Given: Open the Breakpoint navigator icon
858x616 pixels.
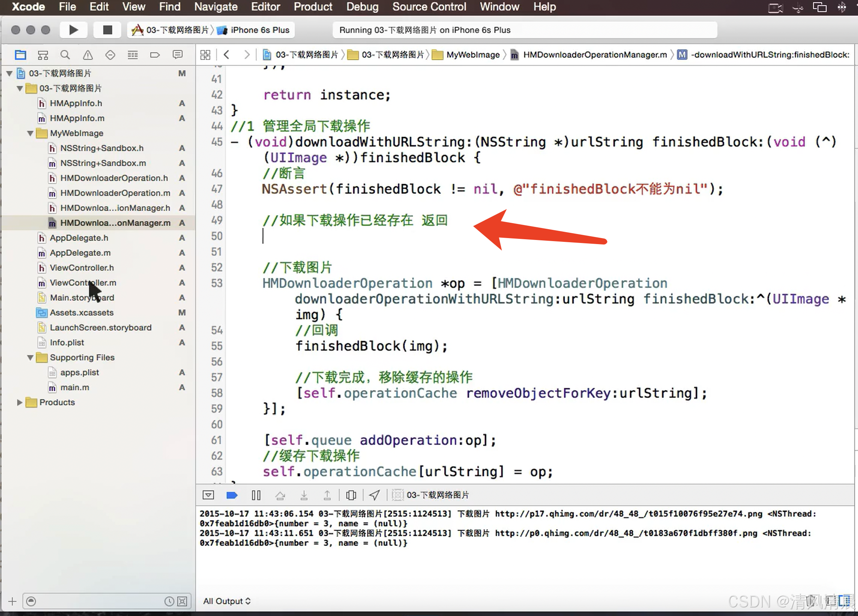Looking at the screenshot, I should tap(155, 55).
